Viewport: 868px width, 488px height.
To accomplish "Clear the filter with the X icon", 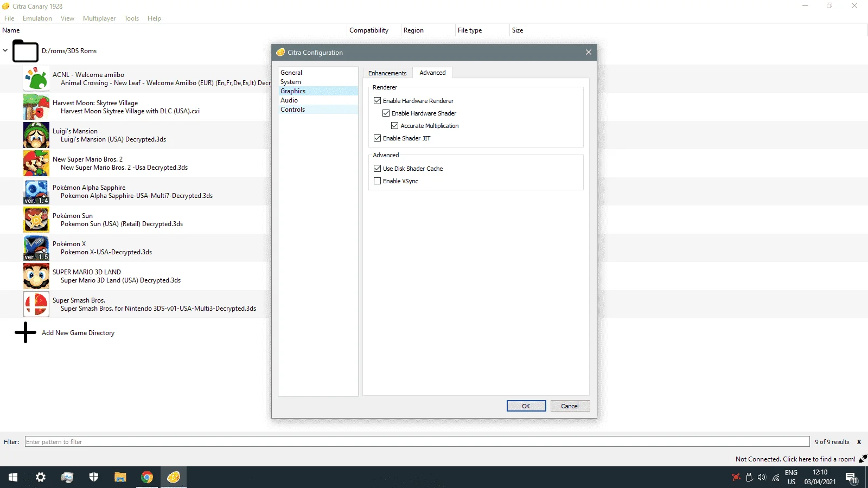I will click(859, 442).
